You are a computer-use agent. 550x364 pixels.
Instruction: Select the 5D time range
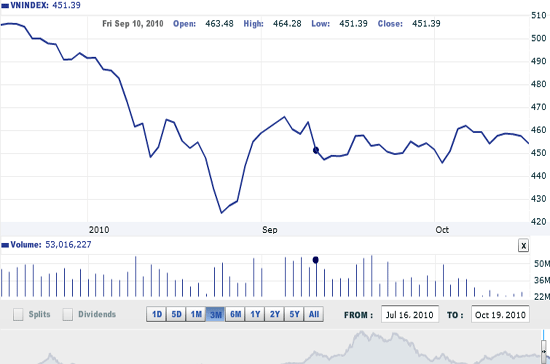[176, 314]
